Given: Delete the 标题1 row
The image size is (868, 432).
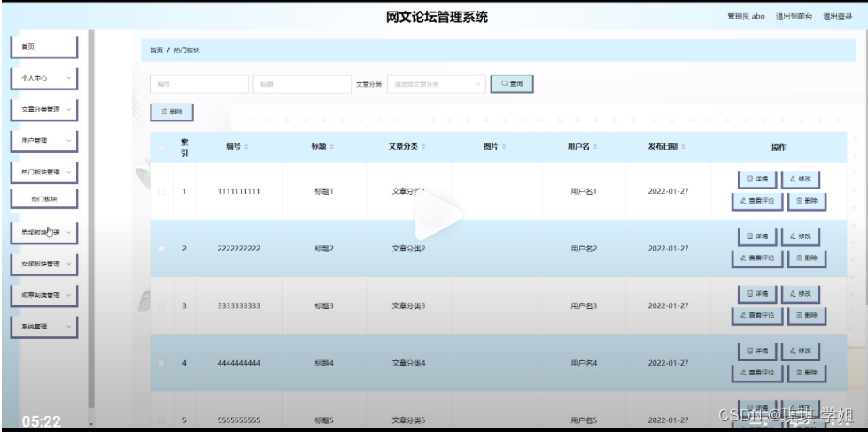Looking at the screenshot, I should [x=807, y=201].
